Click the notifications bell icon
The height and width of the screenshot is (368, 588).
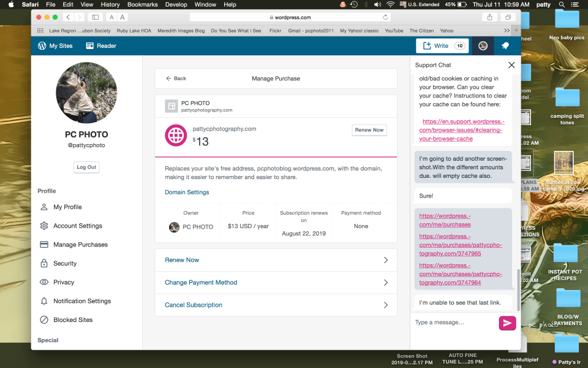point(505,46)
